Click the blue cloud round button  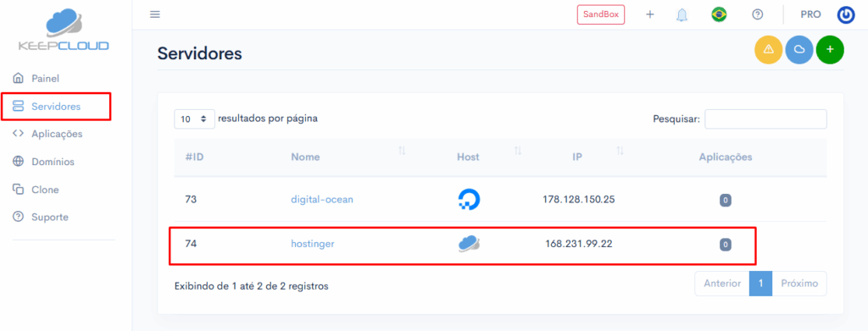coord(799,50)
